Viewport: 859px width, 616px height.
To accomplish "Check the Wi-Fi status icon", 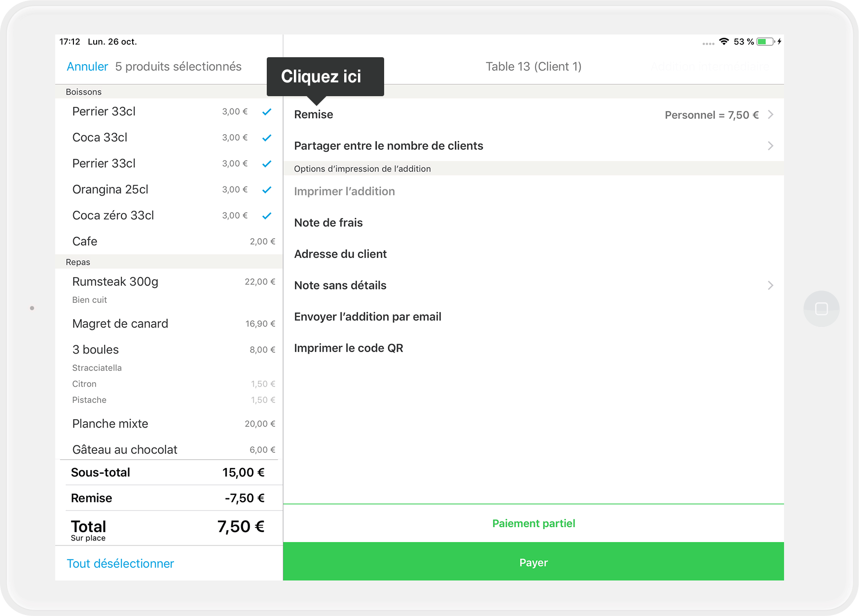I will coord(724,41).
